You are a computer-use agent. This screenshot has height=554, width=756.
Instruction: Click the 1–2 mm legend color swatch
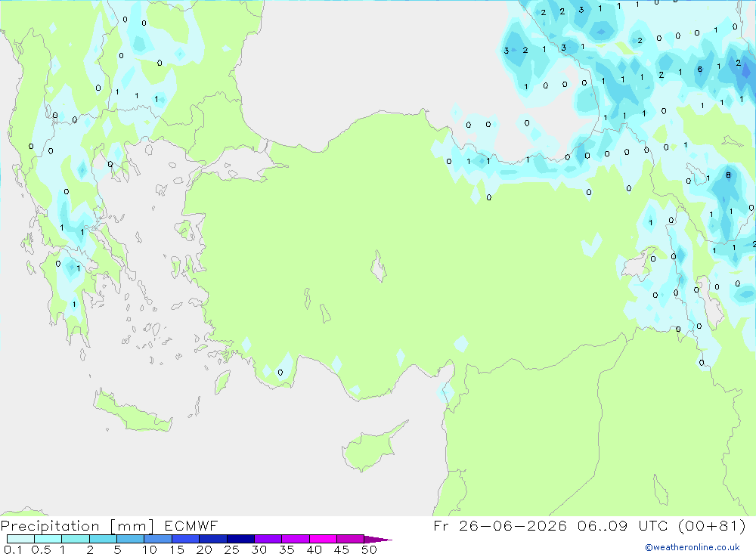[76, 539]
